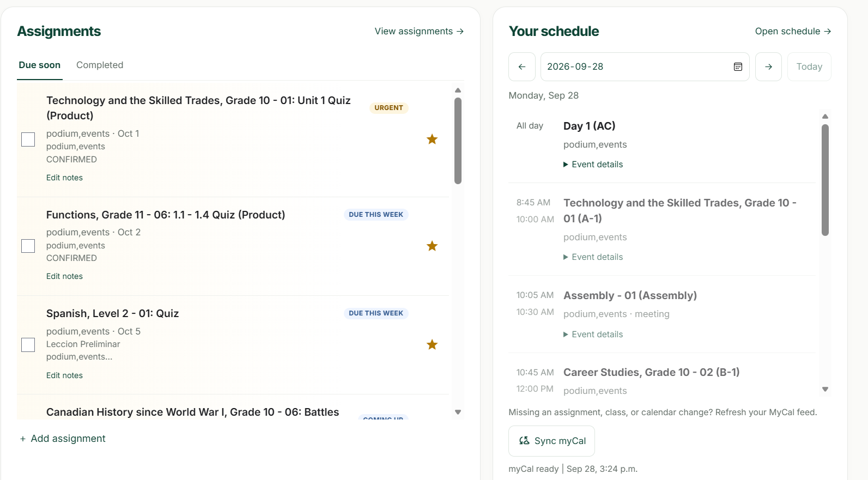The width and height of the screenshot is (868, 480).
Task: Click the star on Technology Unit 1 Quiz
Action: (432, 139)
